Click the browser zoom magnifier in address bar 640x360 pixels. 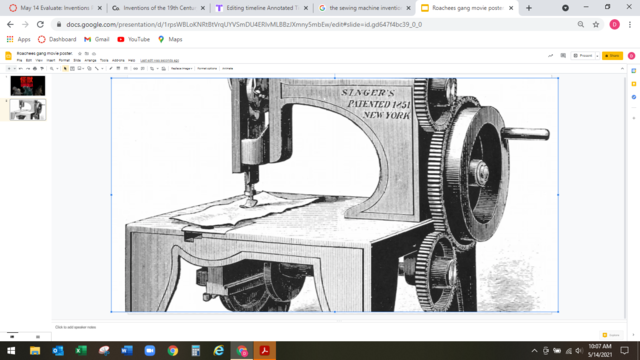[581, 24]
